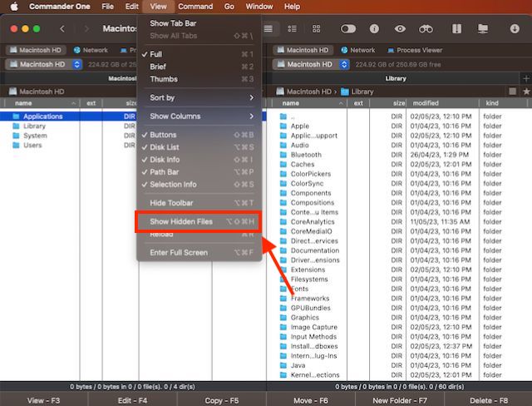This screenshot has height=406, width=532.
Task: Expand the Sort by submenu
Action: click(199, 98)
